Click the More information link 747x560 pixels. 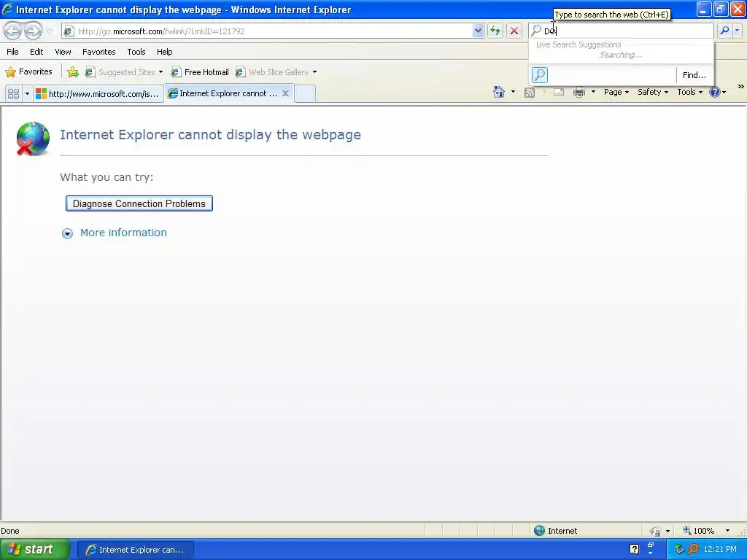point(123,233)
